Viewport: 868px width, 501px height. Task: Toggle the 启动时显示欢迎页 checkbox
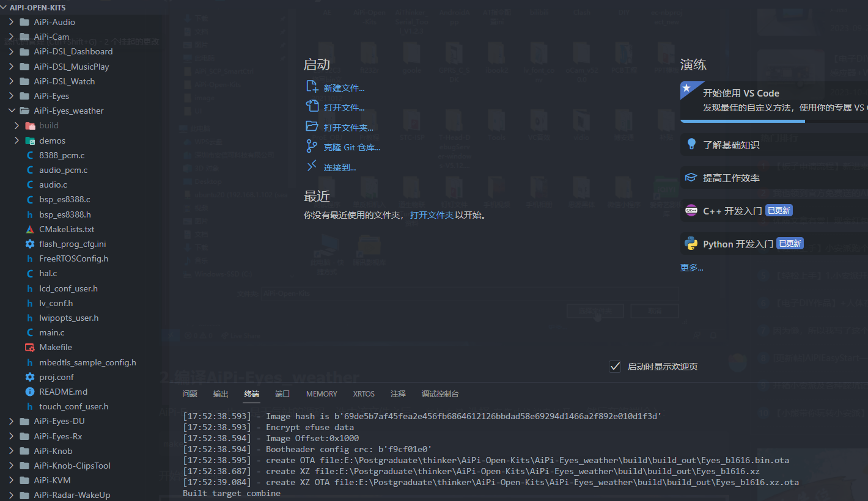(x=615, y=366)
